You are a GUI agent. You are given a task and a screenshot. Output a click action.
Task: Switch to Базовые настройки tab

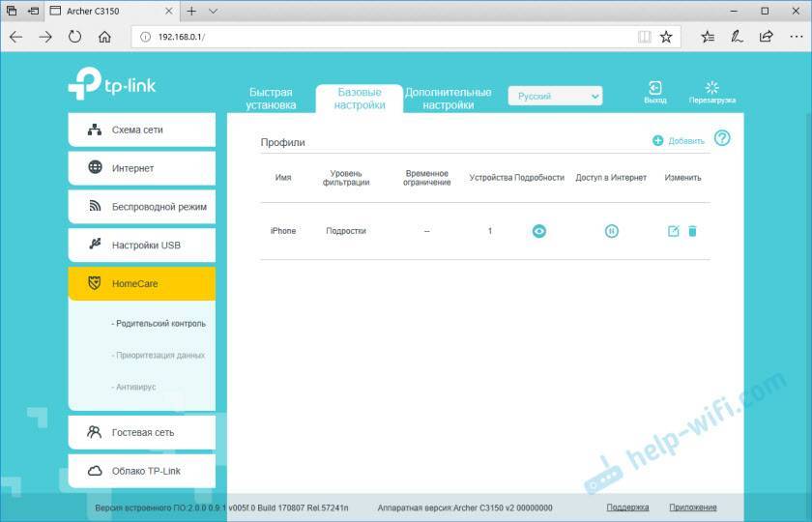pyautogui.click(x=360, y=99)
